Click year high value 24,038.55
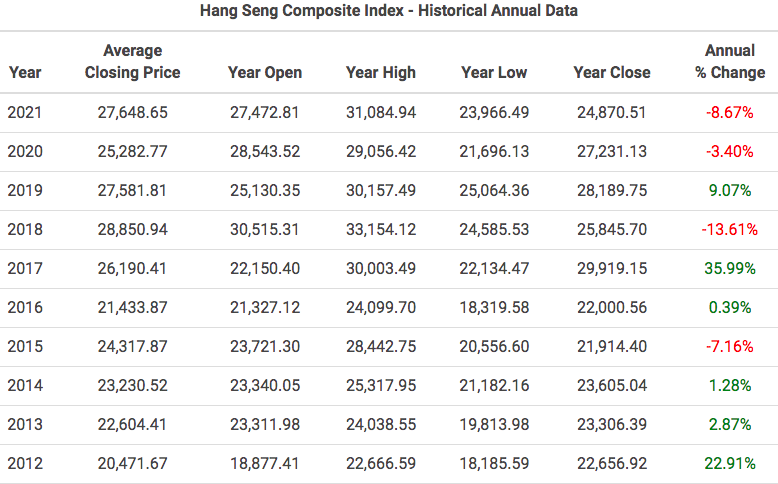 point(381,424)
